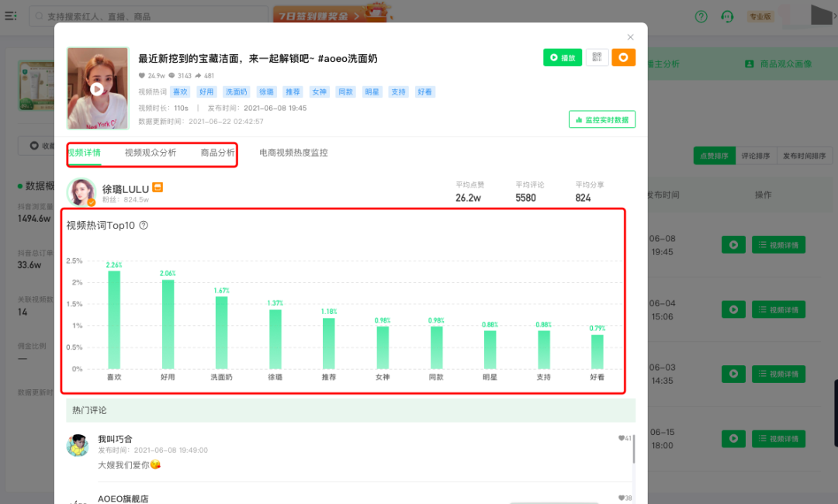
Task: Play the video from the 06-03 14:35 row
Action: point(733,374)
